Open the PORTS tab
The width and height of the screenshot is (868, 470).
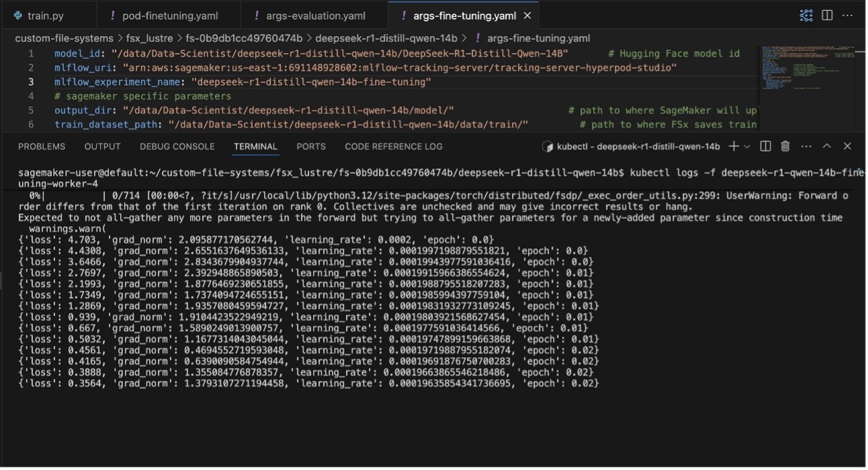311,147
